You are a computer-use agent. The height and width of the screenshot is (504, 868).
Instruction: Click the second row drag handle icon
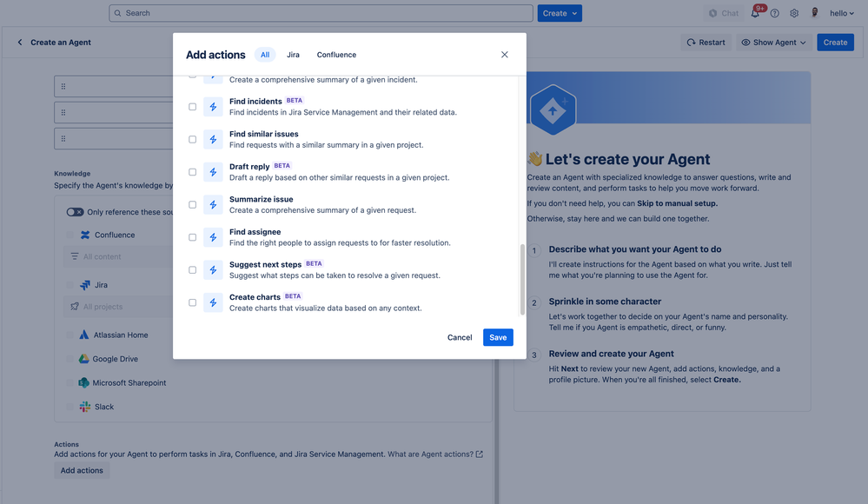tap(63, 112)
